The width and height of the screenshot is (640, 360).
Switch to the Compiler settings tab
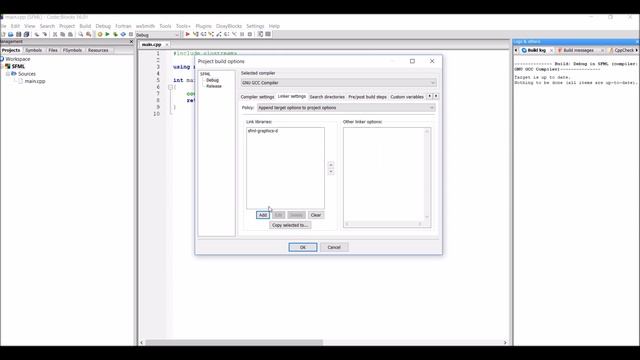click(x=257, y=97)
